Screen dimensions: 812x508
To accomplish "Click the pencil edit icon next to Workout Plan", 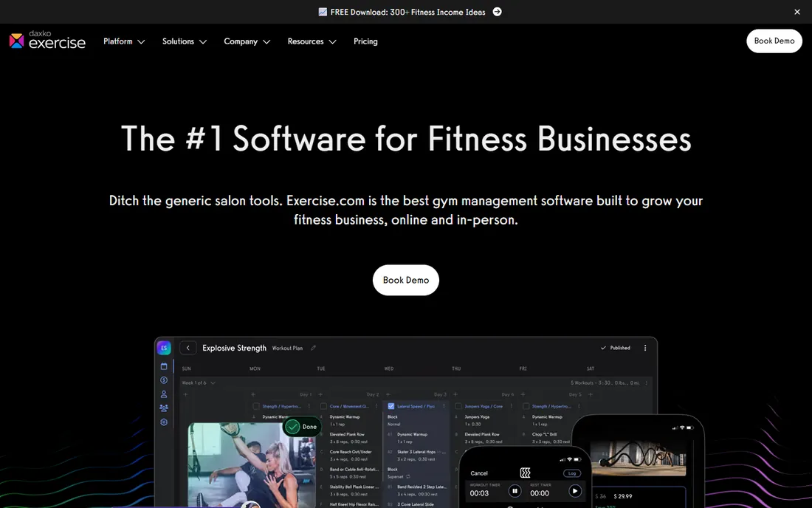I will point(313,348).
